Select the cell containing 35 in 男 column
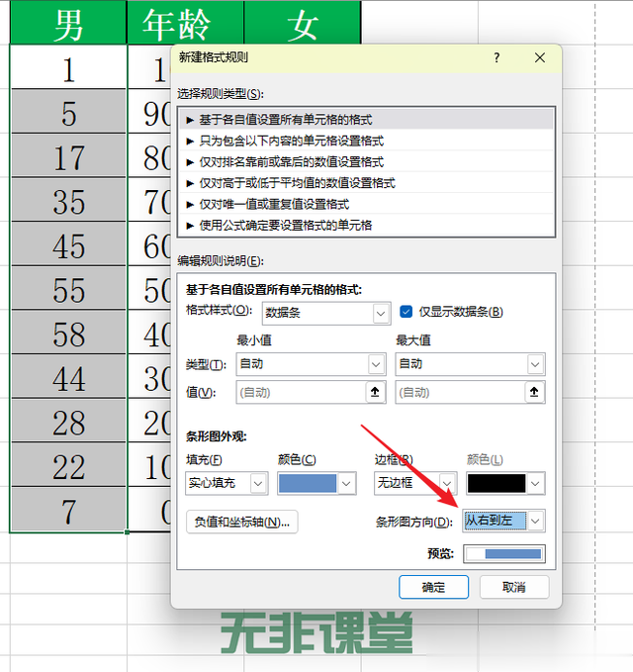 (68, 200)
